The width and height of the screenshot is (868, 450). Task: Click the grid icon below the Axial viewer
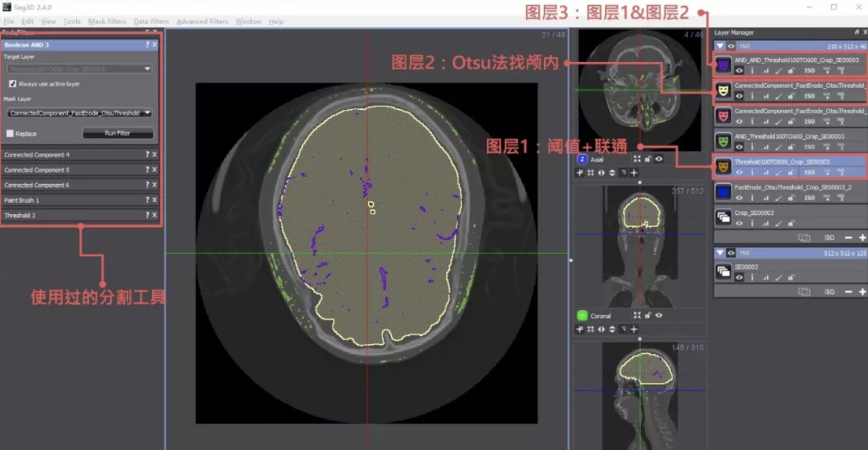click(590, 173)
